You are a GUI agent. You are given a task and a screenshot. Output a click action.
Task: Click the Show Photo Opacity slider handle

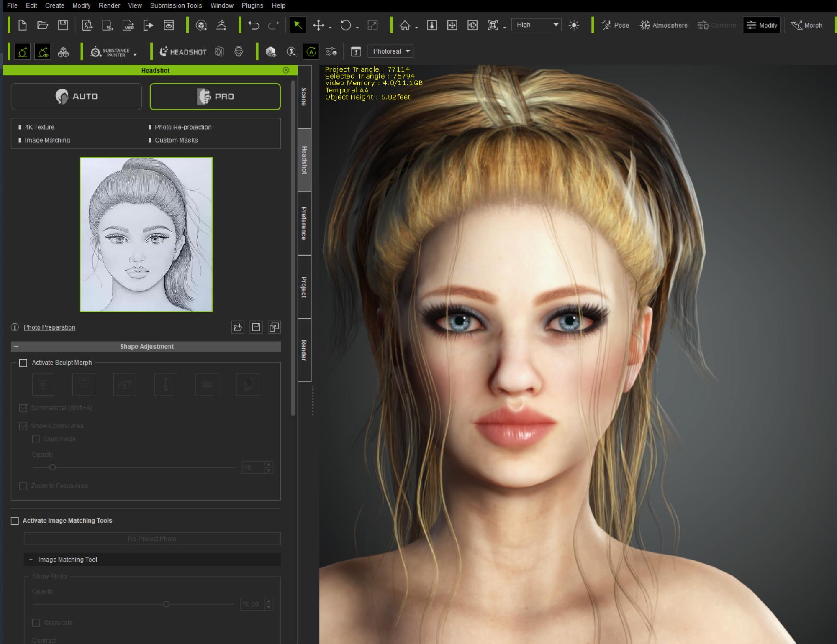[x=167, y=604]
